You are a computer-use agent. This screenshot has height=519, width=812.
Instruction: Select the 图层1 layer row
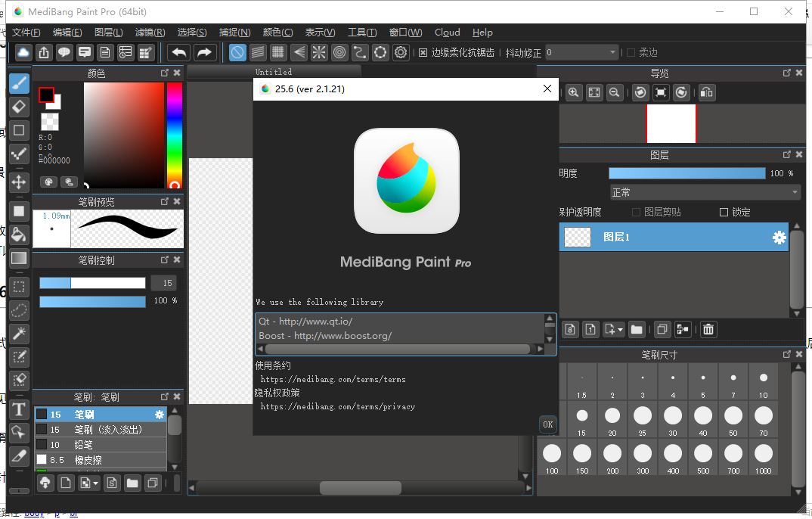[x=673, y=238]
